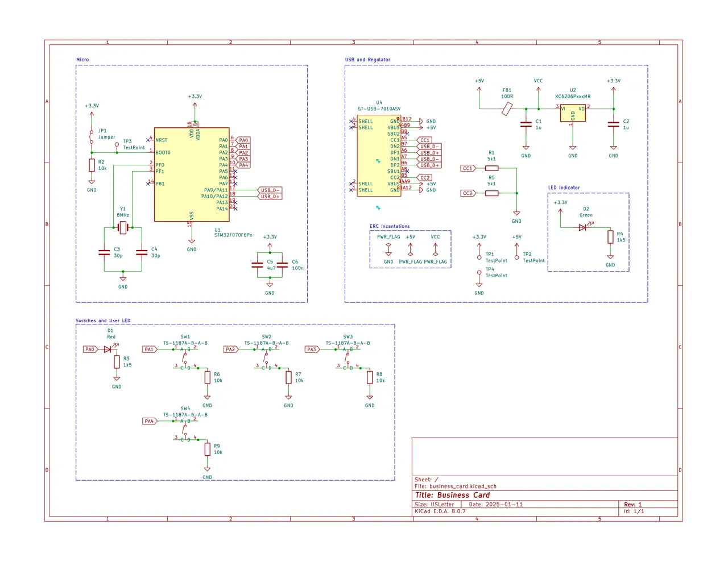The width and height of the screenshot is (728, 562).
Task: Click the "Switches and User LED" heading
Action: pyautogui.click(x=103, y=320)
